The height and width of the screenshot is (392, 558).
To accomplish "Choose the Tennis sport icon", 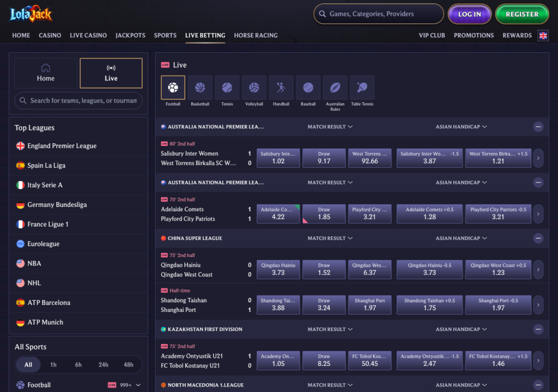I will coord(227,88).
